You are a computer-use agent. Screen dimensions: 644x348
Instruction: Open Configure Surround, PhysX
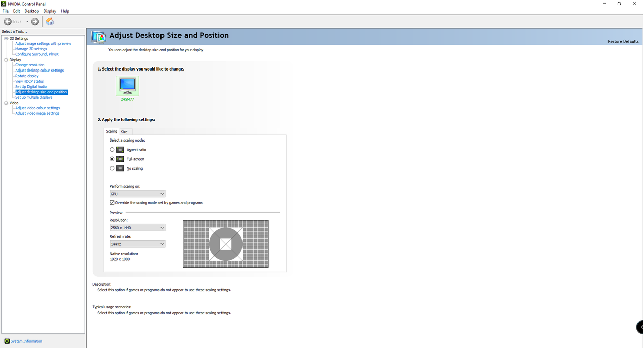(37, 54)
